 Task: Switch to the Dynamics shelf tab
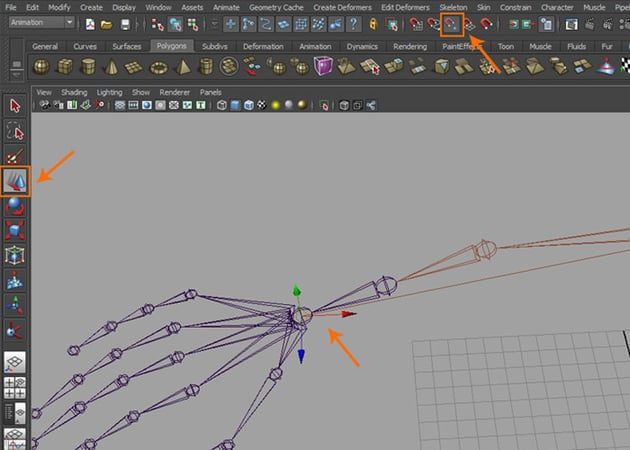pyautogui.click(x=362, y=46)
